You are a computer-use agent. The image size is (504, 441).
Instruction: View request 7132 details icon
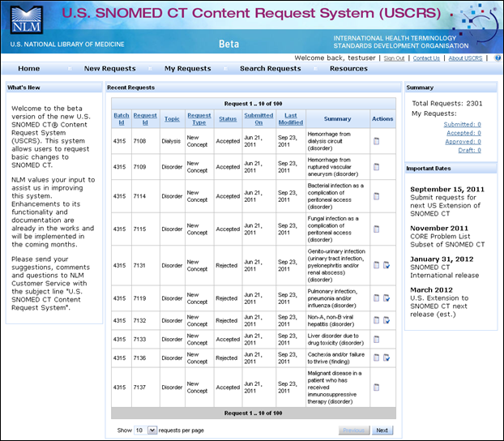377,320
